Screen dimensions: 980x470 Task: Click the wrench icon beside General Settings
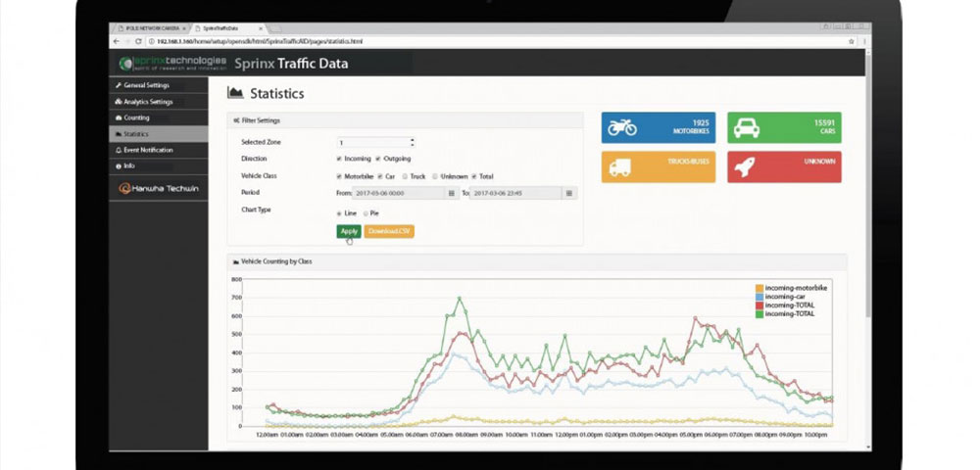tap(119, 85)
